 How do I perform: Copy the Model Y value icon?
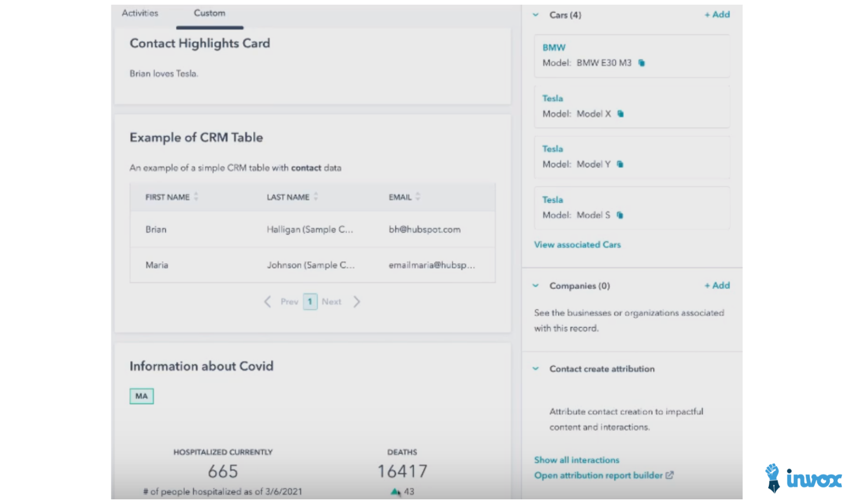pyautogui.click(x=620, y=164)
